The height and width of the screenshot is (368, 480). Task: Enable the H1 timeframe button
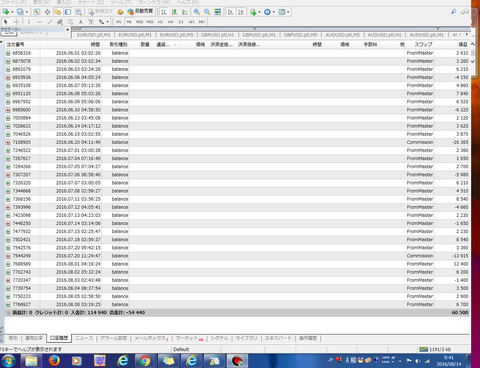click(160, 22)
